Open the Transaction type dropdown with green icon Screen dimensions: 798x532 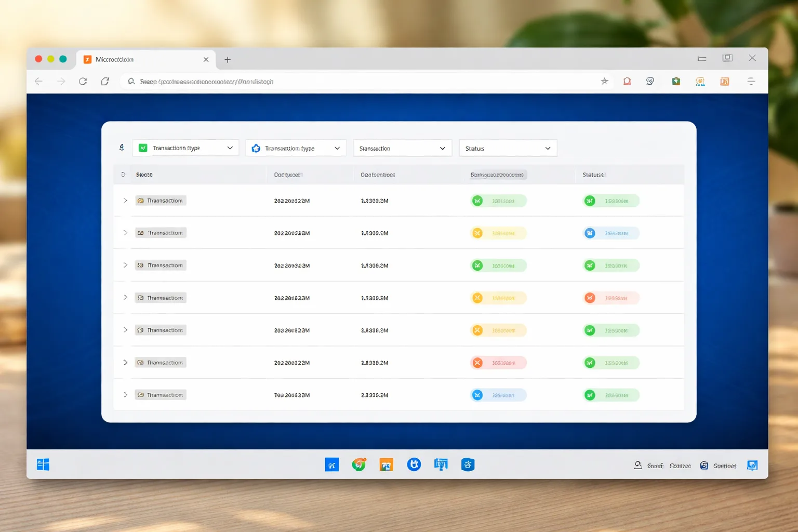coord(185,148)
